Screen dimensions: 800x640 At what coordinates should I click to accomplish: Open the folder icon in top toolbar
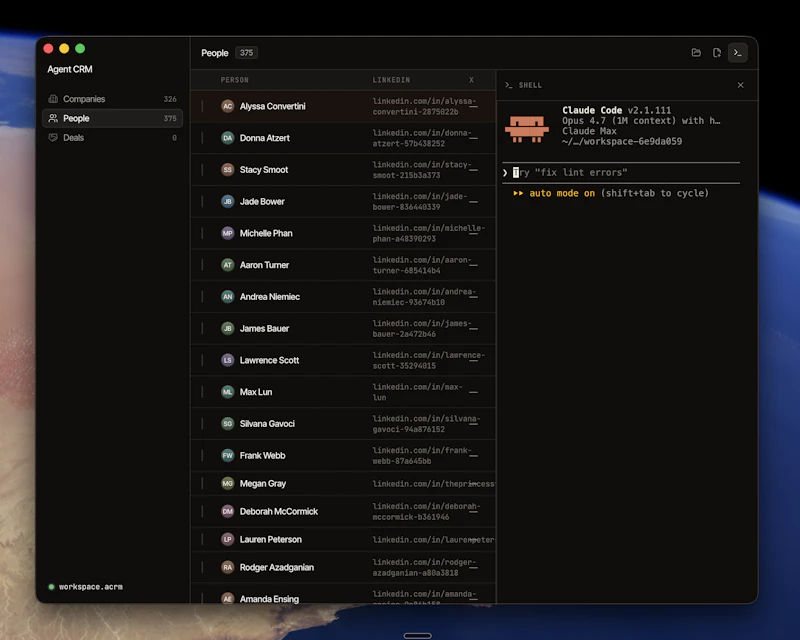(696, 53)
